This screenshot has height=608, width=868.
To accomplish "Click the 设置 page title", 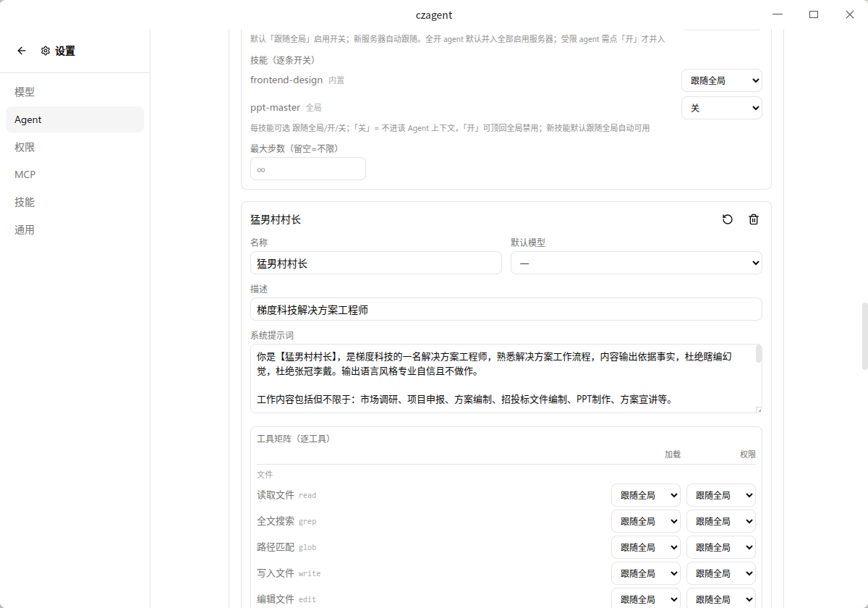I will 65,51.
